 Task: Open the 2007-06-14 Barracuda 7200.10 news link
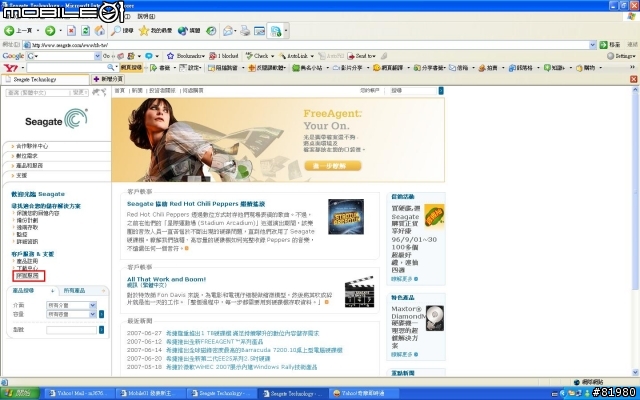[254, 350]
